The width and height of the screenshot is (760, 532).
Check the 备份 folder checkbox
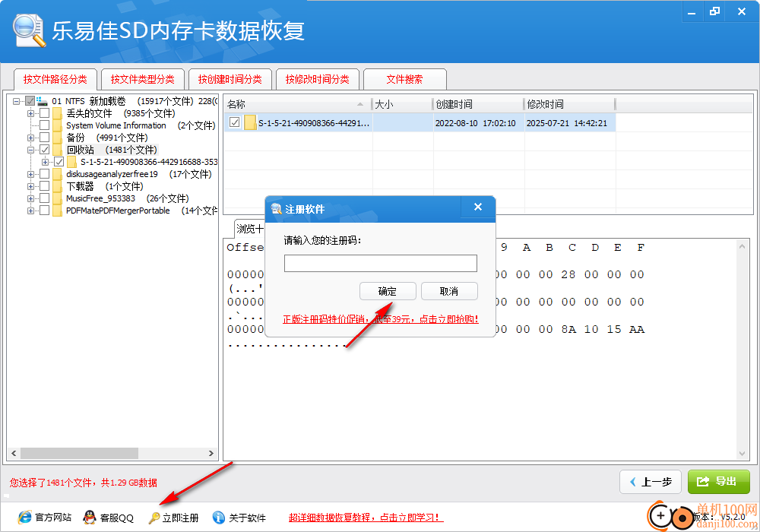click(x=45, y=137)
